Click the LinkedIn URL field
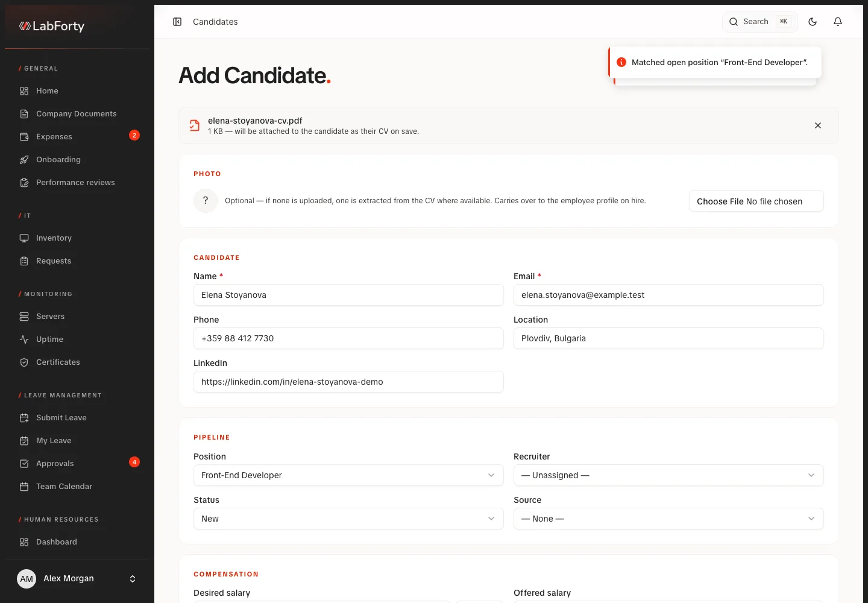This screenshot has height=603, width=868. [348, 382]
